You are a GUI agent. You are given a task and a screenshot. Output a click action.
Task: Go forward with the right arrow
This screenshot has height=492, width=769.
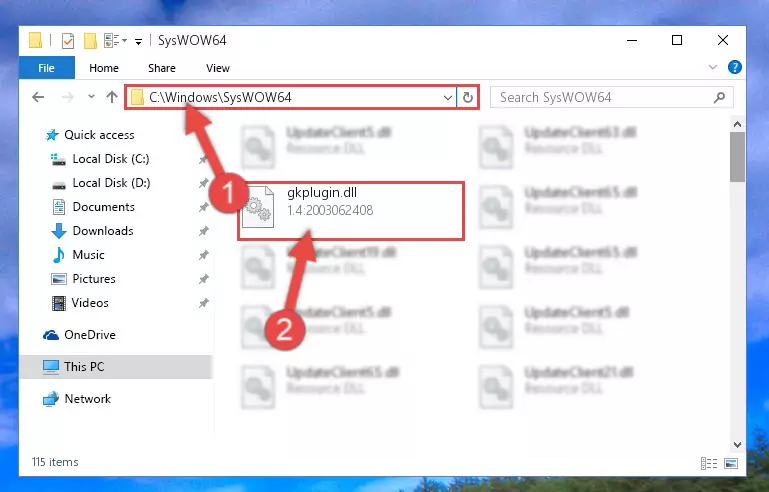point(68,97)
